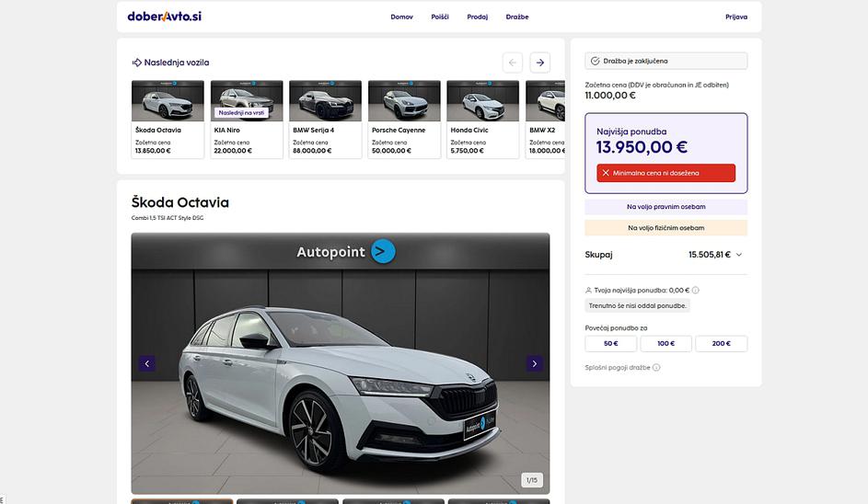Image resolution: width=868 pixels, height=504 pixels.
Task: Go to the Poišči page
Action: (x=440, y=17)
